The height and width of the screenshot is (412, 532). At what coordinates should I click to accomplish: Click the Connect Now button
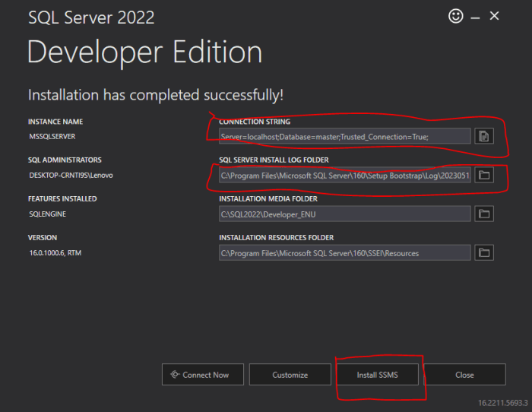[x=203, y=375]
